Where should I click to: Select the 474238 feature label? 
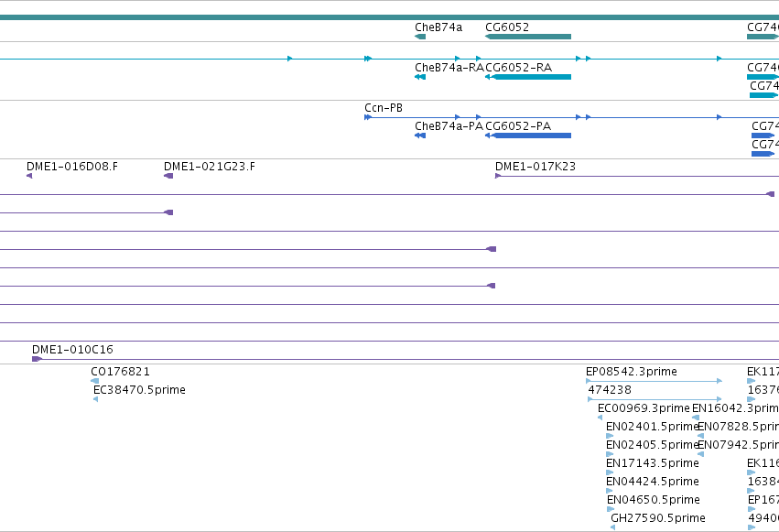click(x=610, y=390)
